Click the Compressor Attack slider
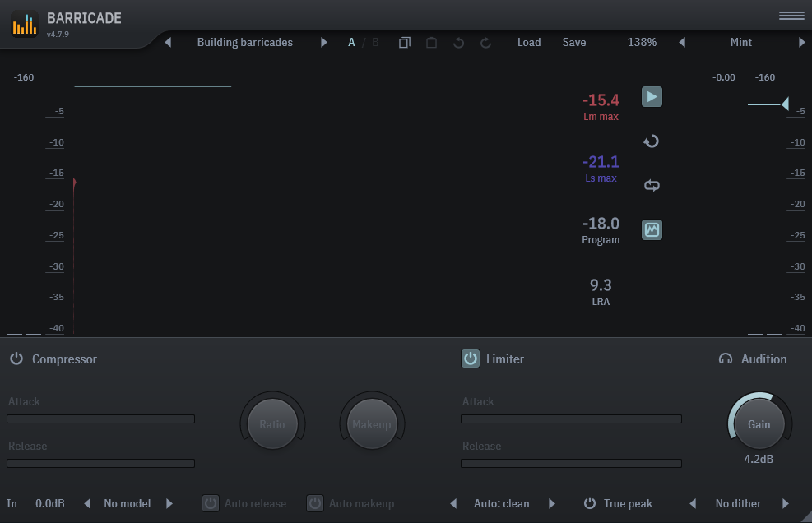 100,419
